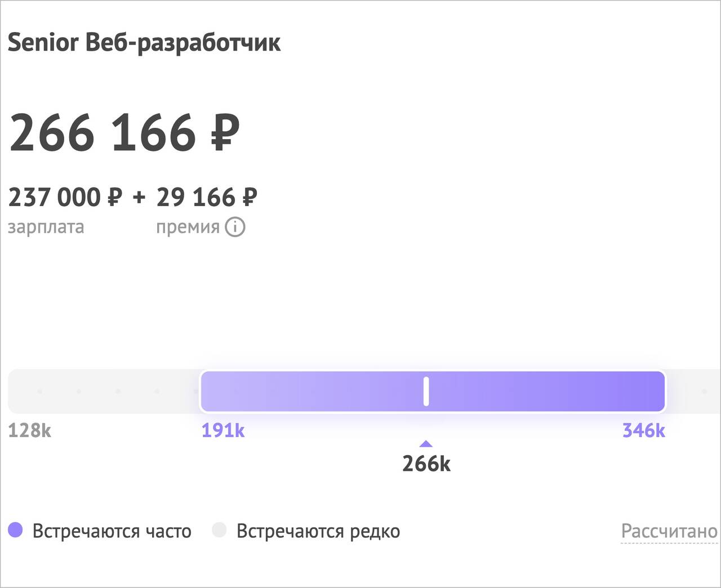Click the 346k upper range label
The width and height of the screenshot is (721, 588).
pyautogui.click(x=644, y=431)
